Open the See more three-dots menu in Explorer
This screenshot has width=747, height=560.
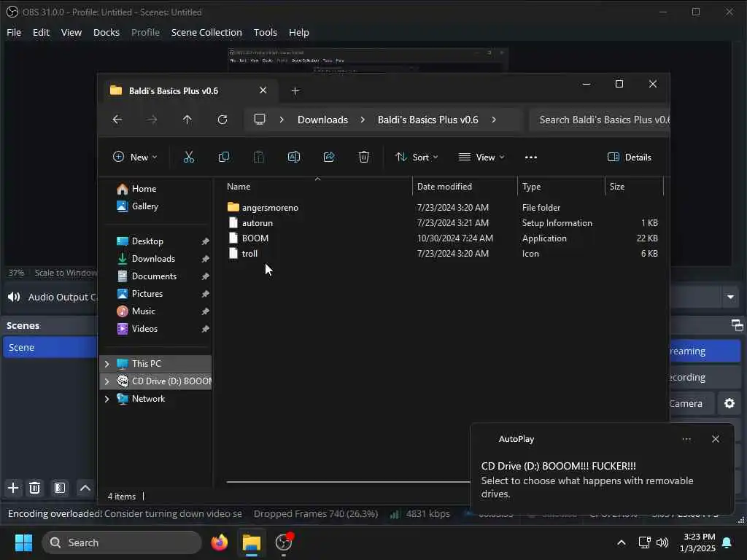click(531, 157)
